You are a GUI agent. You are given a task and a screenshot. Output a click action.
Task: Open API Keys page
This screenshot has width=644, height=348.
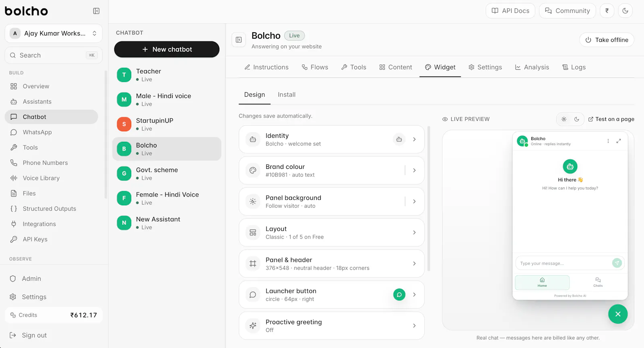[51, 239]
